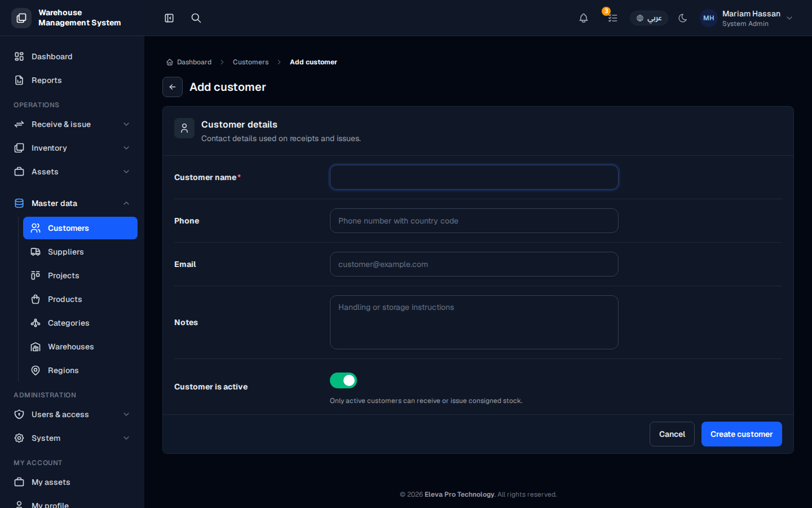Screen dimensions: 812x508
Task: Click the home icon in breadcrumb
Action: [x=170, y=62]
